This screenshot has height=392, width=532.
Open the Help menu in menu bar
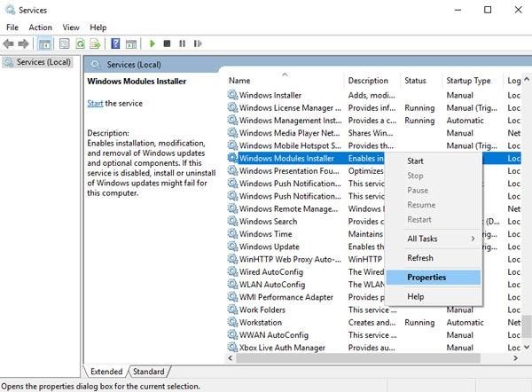[x=98, y=27]
